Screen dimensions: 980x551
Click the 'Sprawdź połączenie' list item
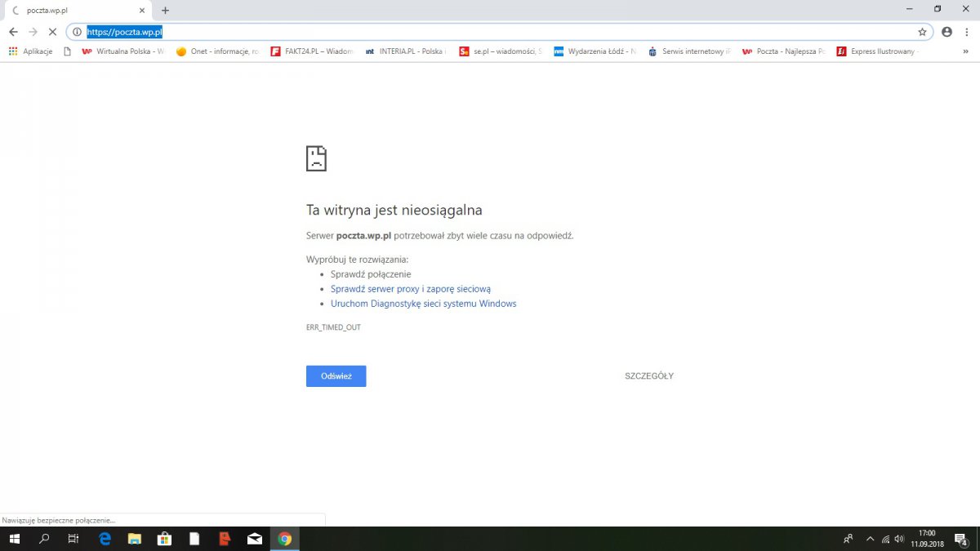371,274
